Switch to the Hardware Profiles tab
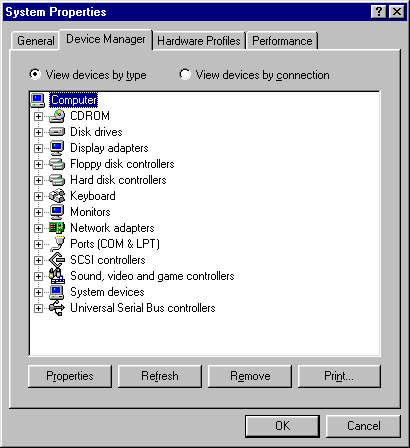Viewport: 410px width, 448px height. [199, 41]
